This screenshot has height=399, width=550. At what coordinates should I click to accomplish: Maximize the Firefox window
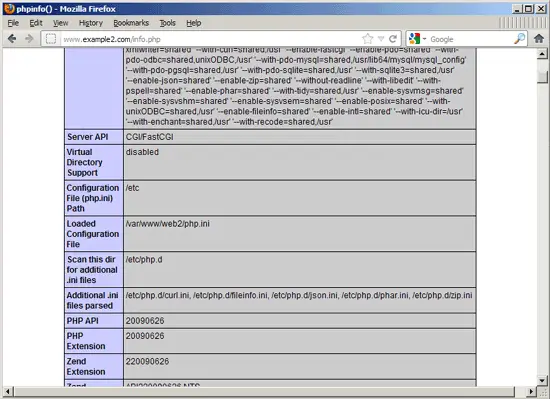pos(529,9)
